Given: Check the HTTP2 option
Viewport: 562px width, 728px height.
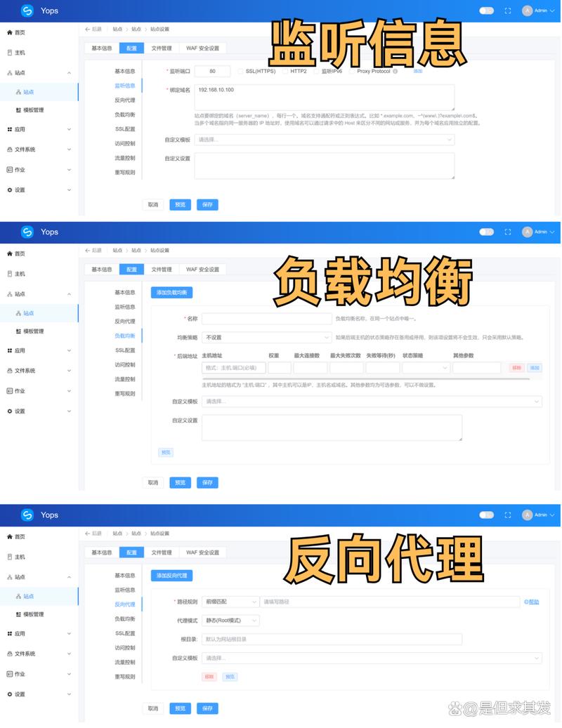Looking at the screenshot, I should point(285,71).
